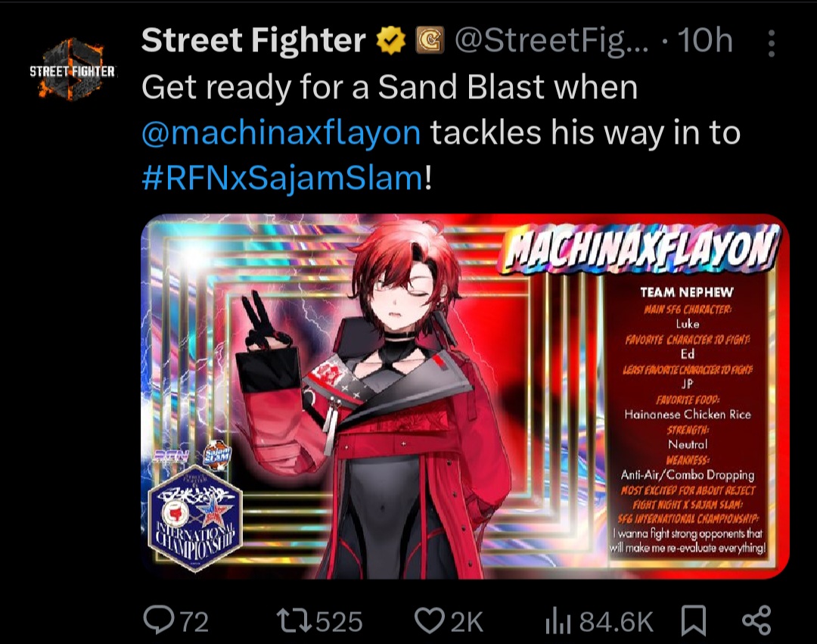This screenshot has height=644, width=817.
Task: Share the tweet with the share icon
Action: [x=756, y=620]
